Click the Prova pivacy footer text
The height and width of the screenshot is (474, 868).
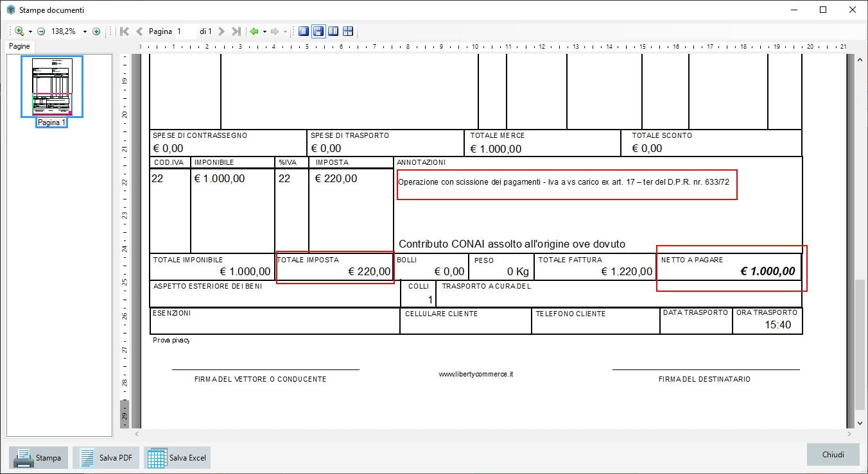171,341
